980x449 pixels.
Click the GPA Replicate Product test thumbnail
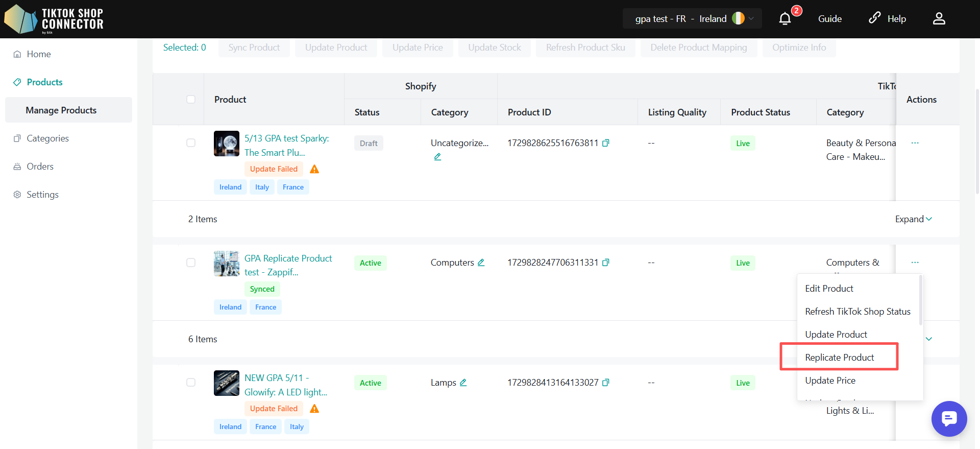227,264
